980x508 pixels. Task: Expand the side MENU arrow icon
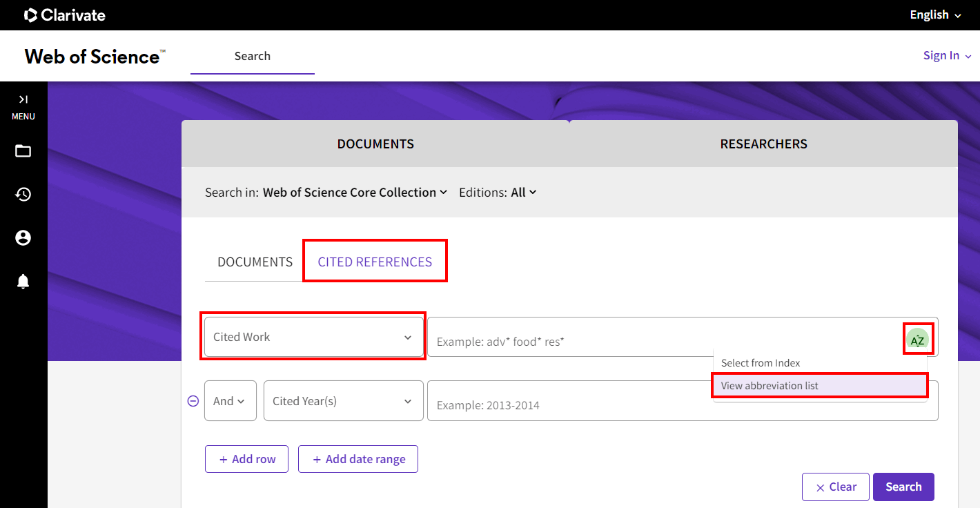coord(23,99)
